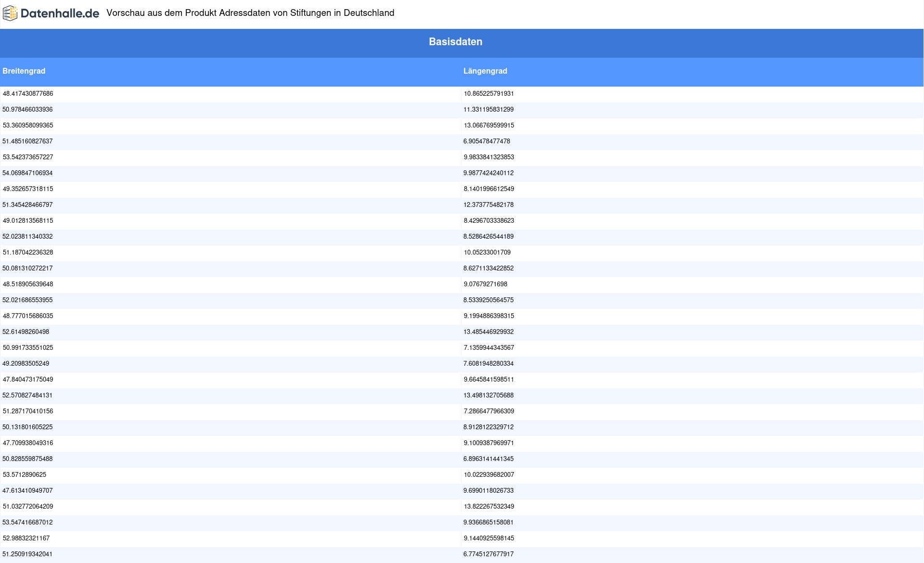924x563 pixels.
Task: Select longitude value 8.9128122329712
Action: pyautogui.click(x=488, y=427)
